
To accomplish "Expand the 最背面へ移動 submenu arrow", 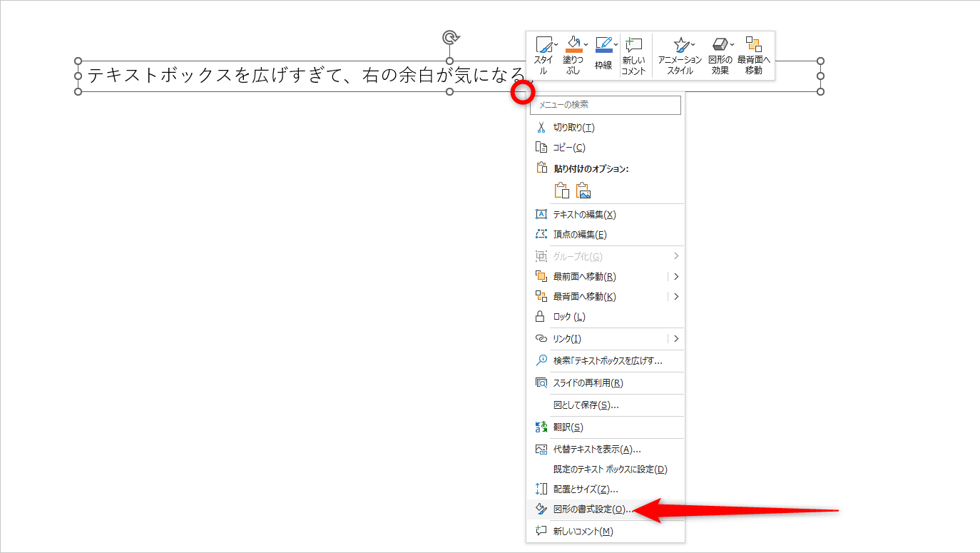I will [x=675, y=296].
